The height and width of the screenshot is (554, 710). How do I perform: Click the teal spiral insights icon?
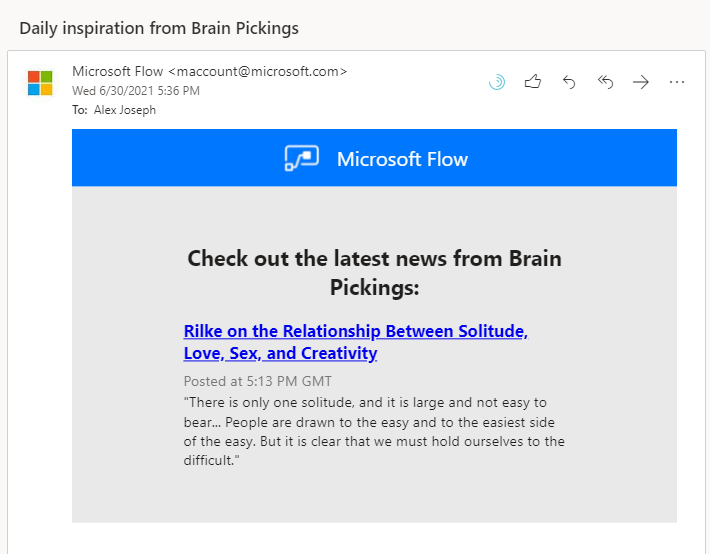click(497, 82)
